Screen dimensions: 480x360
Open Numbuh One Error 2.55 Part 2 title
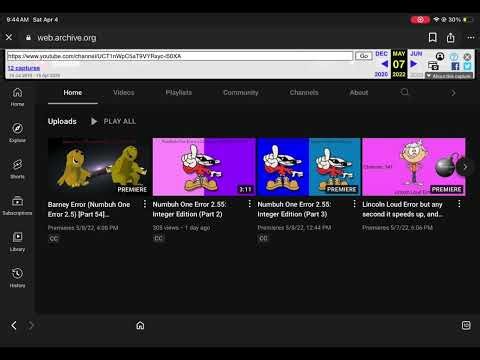(x=189, y=209)
